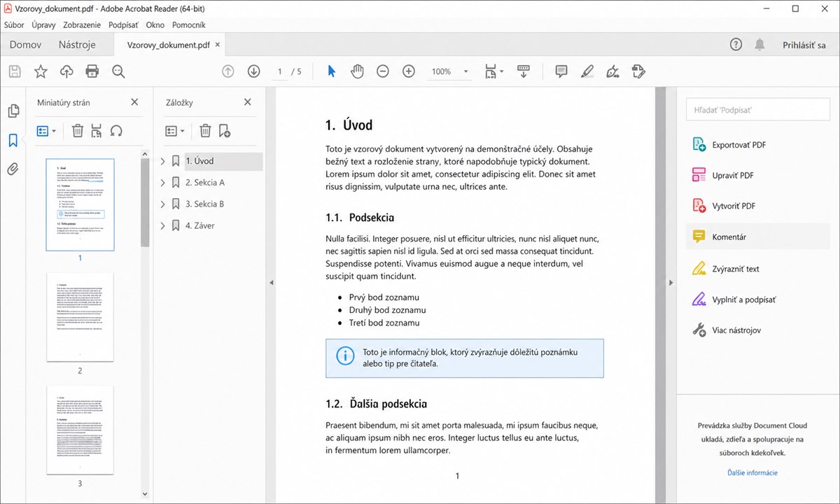Go to the next page arrow
Screen dimensions: 840x504
253,71
